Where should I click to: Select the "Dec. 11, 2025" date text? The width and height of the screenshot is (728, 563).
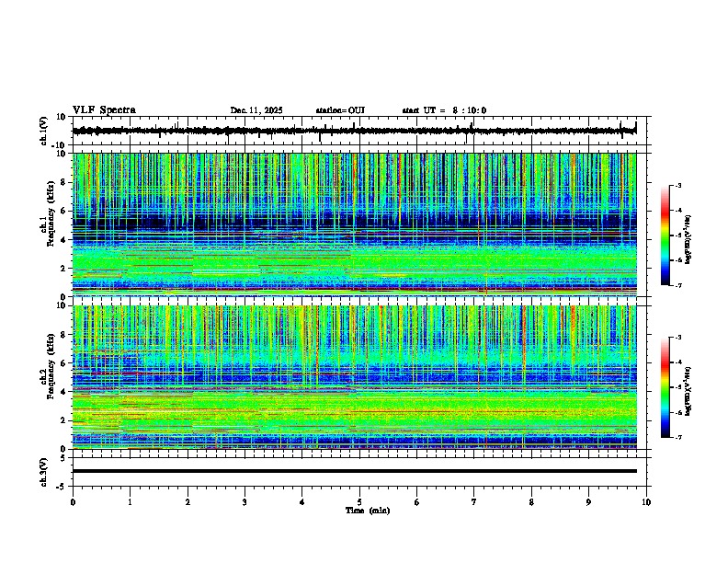(256, 110)
